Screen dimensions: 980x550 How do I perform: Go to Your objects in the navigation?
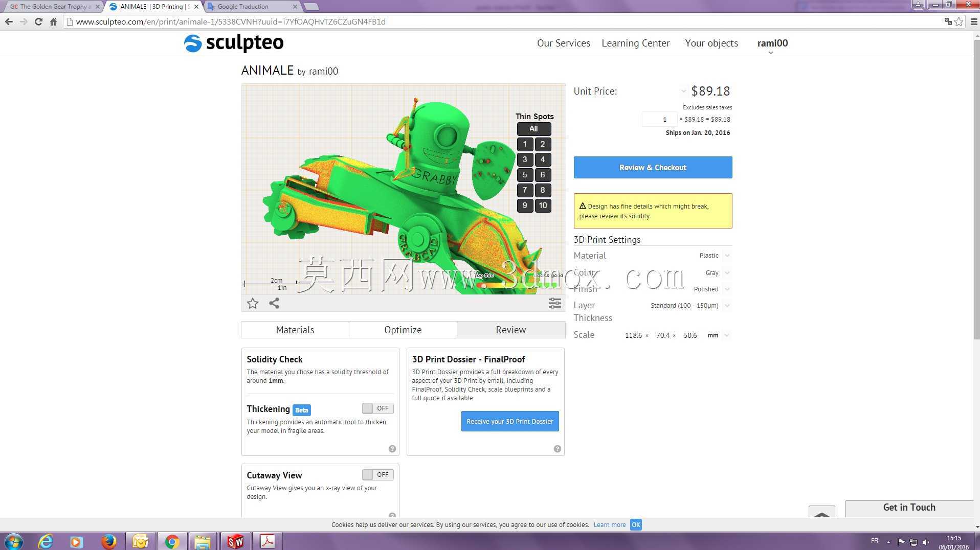point(711,43)
